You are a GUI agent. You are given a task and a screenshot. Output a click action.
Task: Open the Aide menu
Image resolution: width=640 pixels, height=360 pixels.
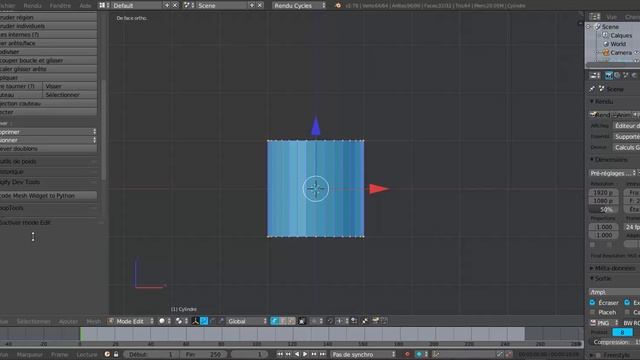pos(85,5)
